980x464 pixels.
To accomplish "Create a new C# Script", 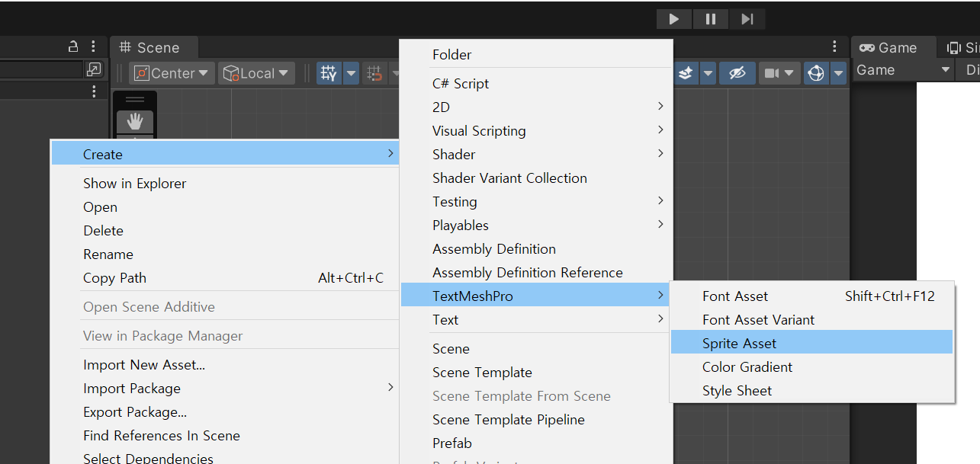I will coord(537,83).
